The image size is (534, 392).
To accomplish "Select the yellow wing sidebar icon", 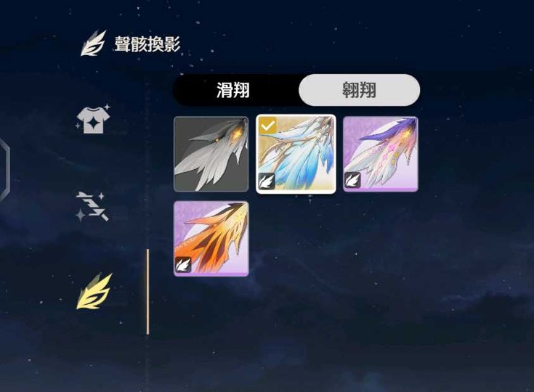I will point(94,292).
